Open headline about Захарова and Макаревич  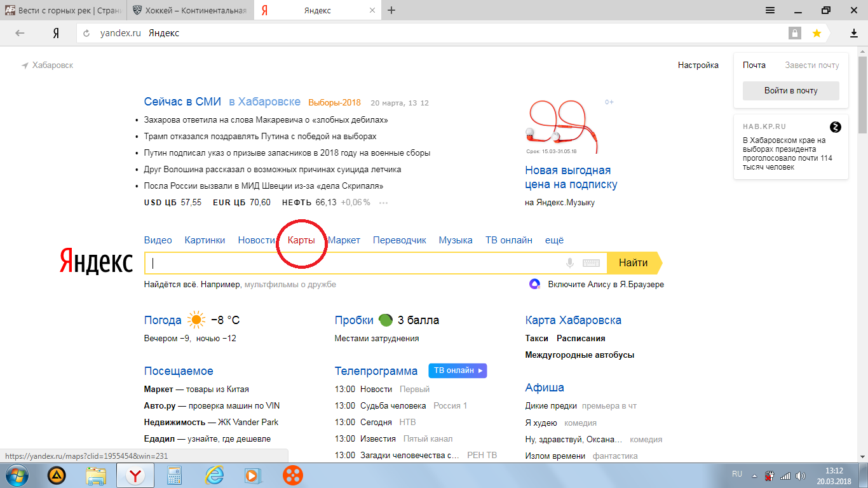coord(266,119)
